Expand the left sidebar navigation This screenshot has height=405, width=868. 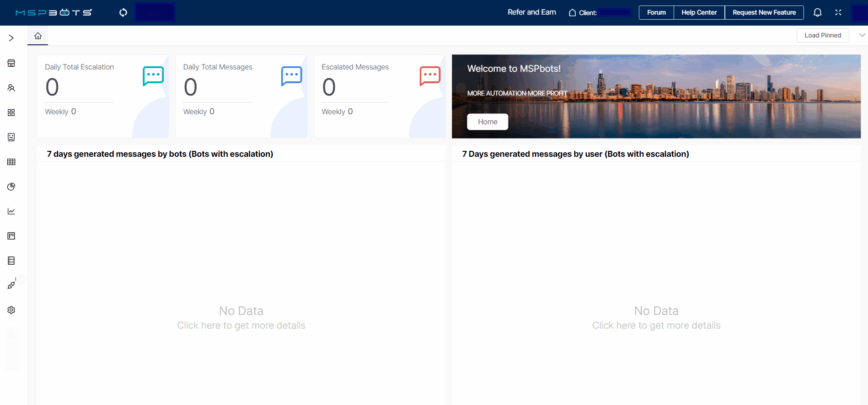pyautogui.click(x=11, y=38)
